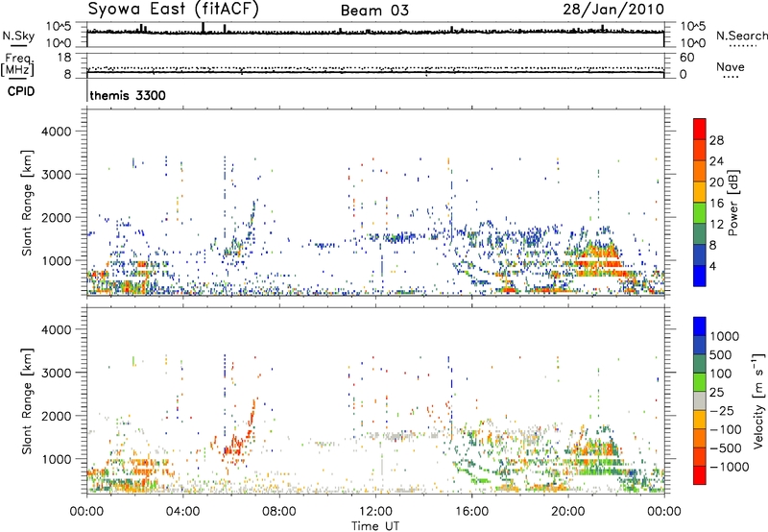Pick the bright blue top Velocity colorbar segment
768x532 pixels.
tap(700, 326)
